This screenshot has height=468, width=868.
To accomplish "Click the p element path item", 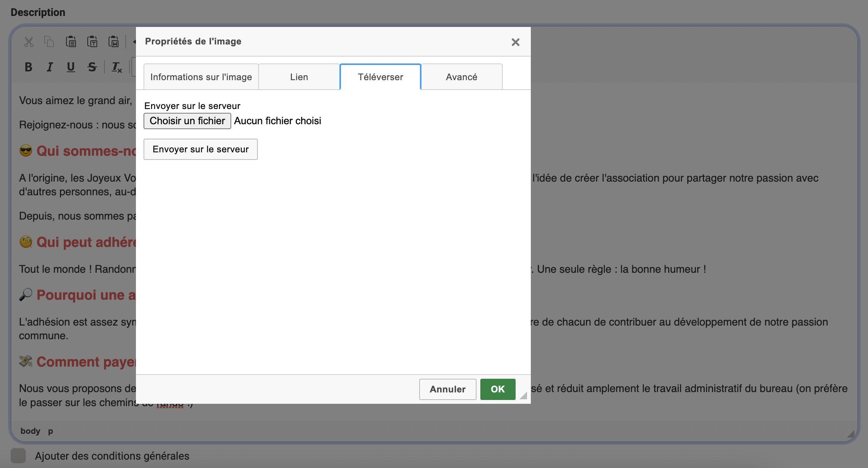I will pyautogui.click(x=51, y=431).
